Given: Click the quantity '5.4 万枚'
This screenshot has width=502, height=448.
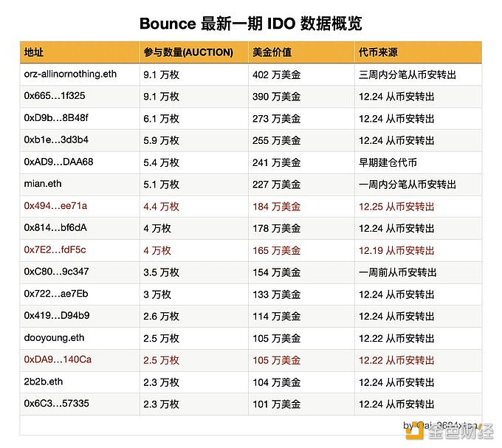Looking at the screenshot, I should click(162, 162).
